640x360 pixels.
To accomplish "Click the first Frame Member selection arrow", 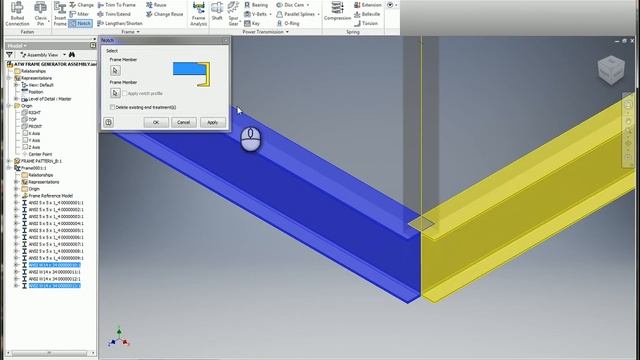I will click(115, 70).
